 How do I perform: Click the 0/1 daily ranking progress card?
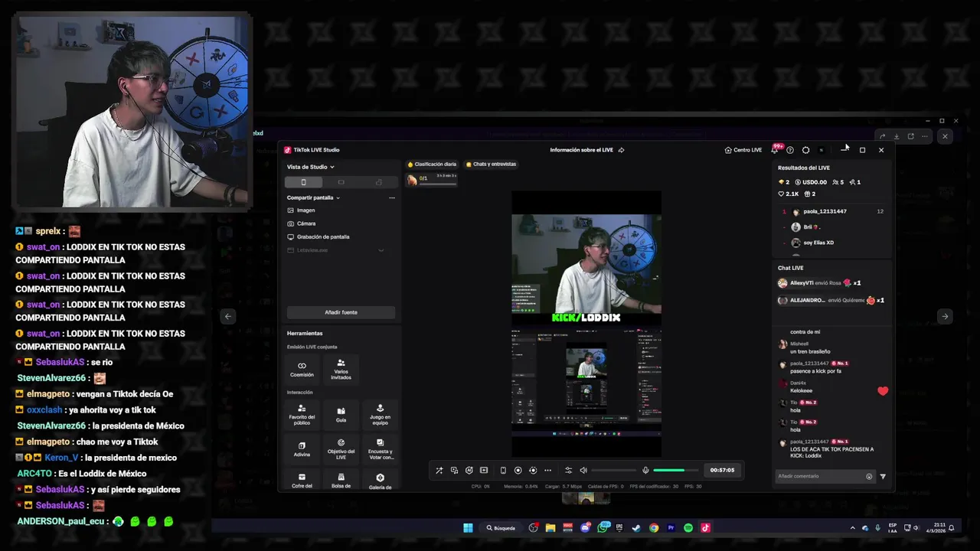tap(432, 180)
